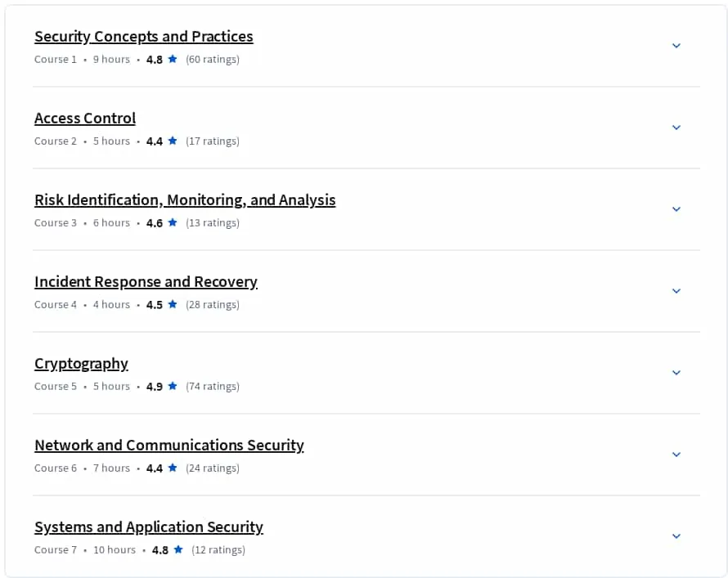This screenshot has height=578, width=728.
Task: Click the star icon beside 4.6 rating
Action: pyautogui.click(x=173, y=222)
